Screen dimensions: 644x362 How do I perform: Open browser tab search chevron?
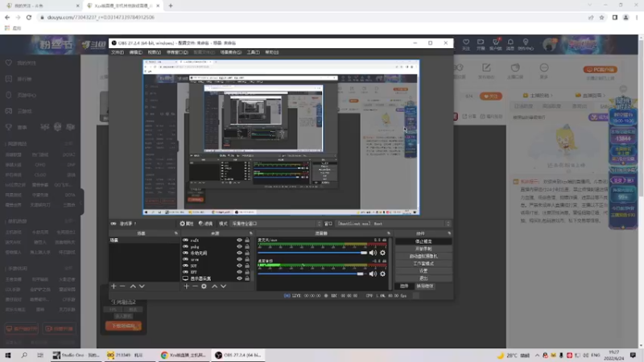[x=590, y=6]
